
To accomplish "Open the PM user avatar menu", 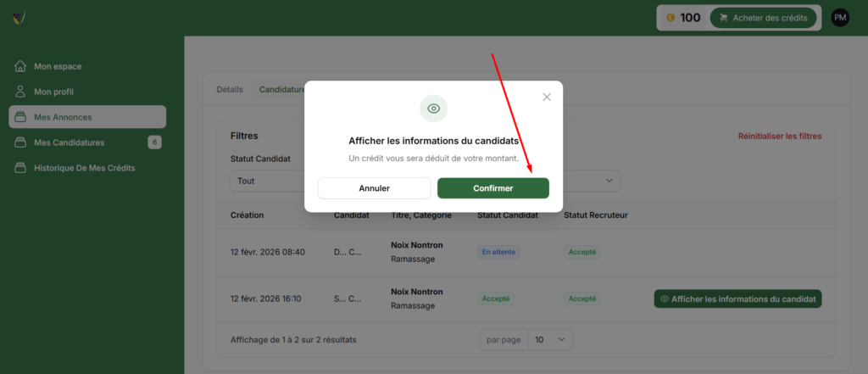I will [x=840, y=17].
